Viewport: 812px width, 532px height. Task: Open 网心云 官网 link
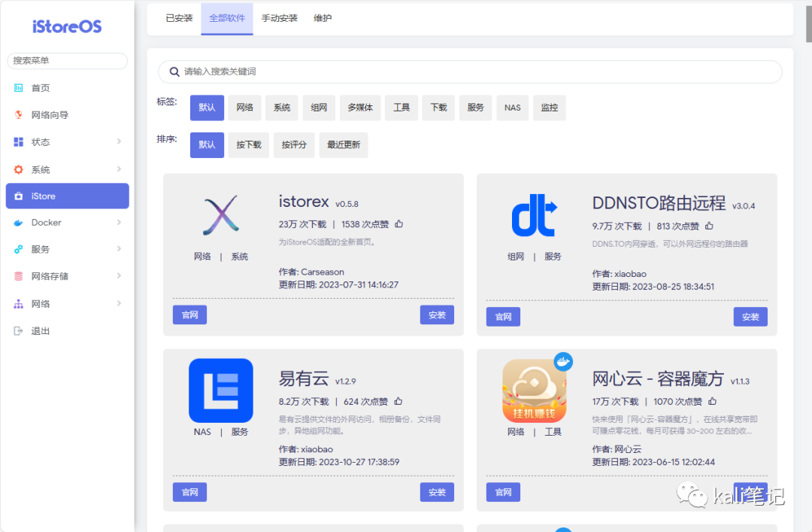(x=503, y=492)
